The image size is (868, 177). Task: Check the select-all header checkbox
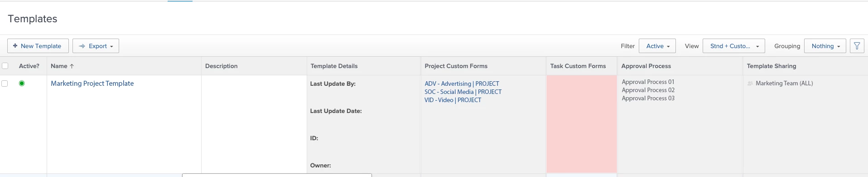[x=5, y=66]
